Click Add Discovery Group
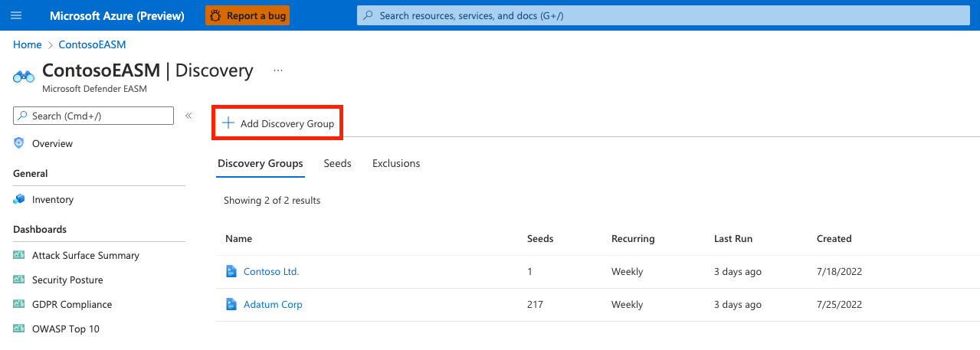Image resolution: width=980 pixels, height=350 pixels. click(x=277, y=123)
